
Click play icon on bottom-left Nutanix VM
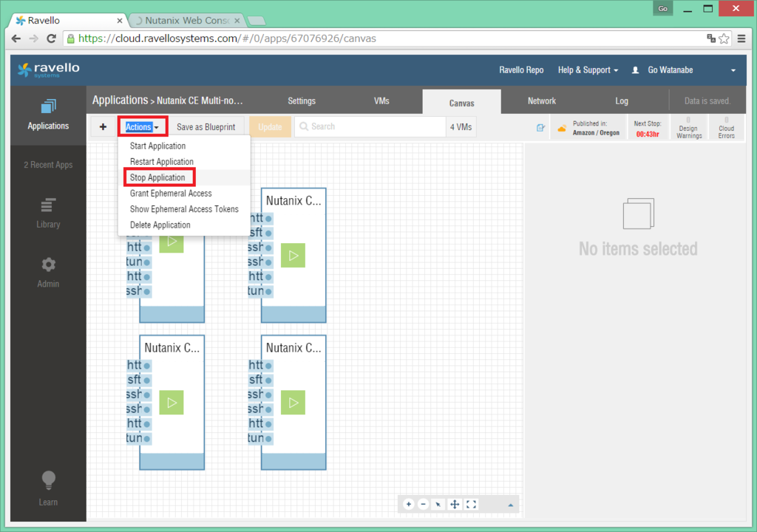click(x=172, y=403)
